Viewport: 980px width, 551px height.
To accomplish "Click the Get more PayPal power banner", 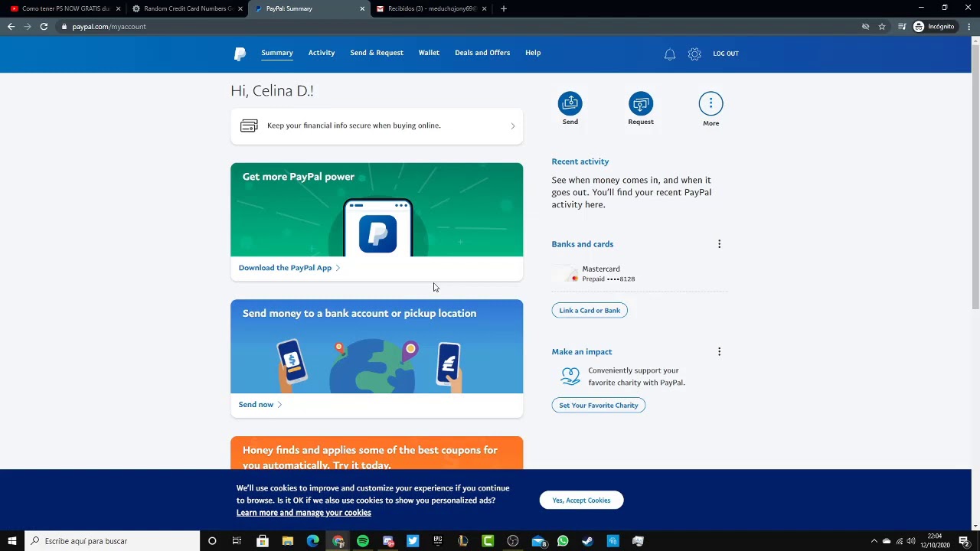I will (377, 210).
